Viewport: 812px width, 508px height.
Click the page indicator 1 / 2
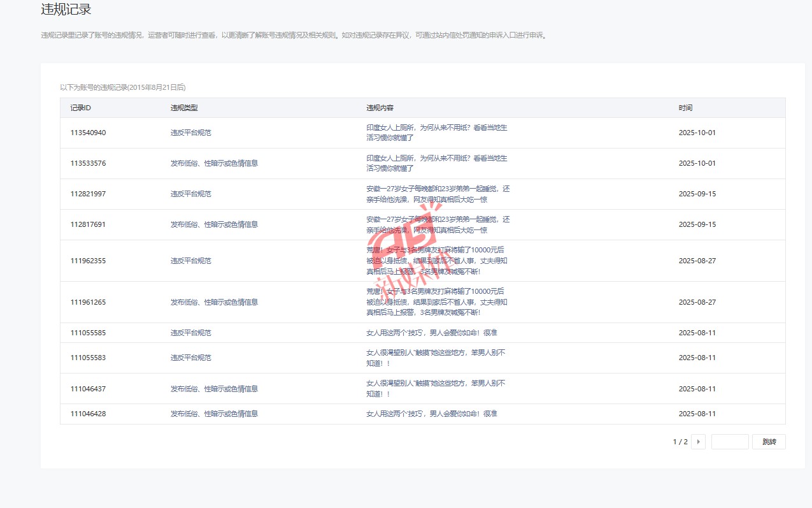pyautogui.click(x=680, y=442)
